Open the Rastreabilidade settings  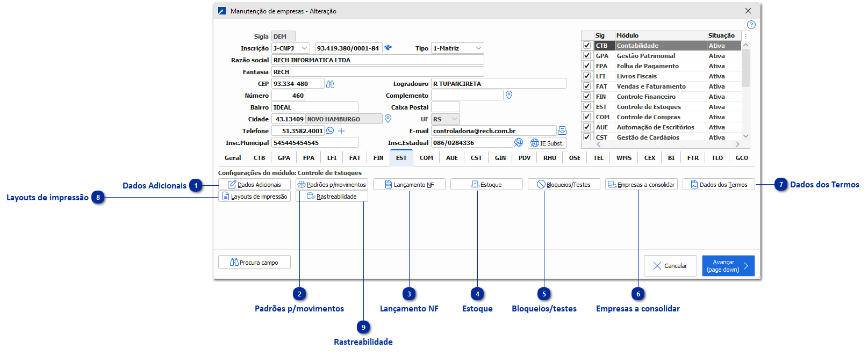[332, 196]
